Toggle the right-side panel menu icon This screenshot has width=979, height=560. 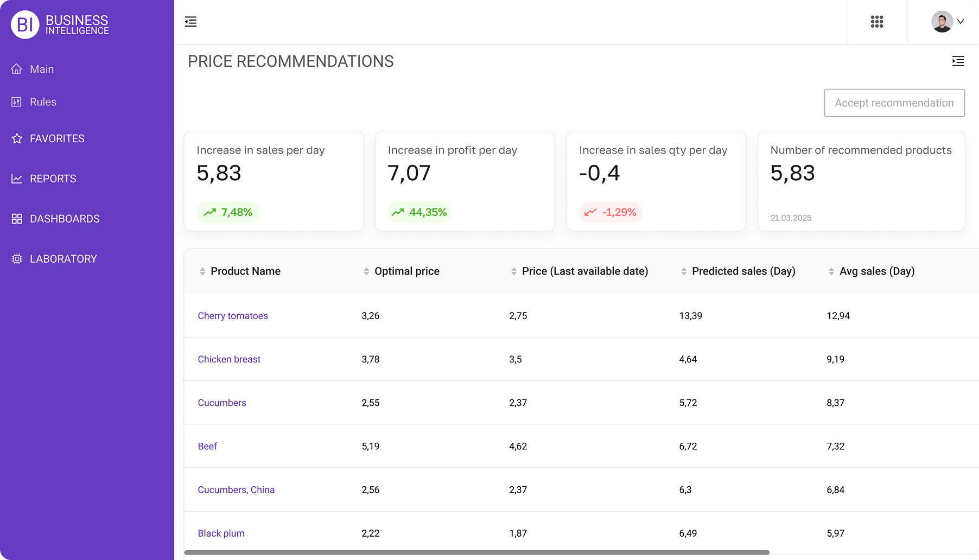tap(958, 61)
